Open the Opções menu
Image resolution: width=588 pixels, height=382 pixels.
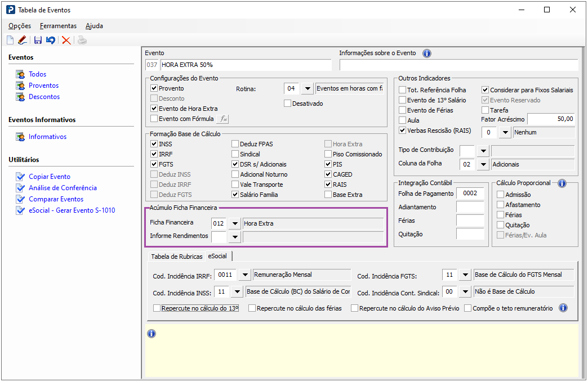pyautogui.click(x=20, y=26)
